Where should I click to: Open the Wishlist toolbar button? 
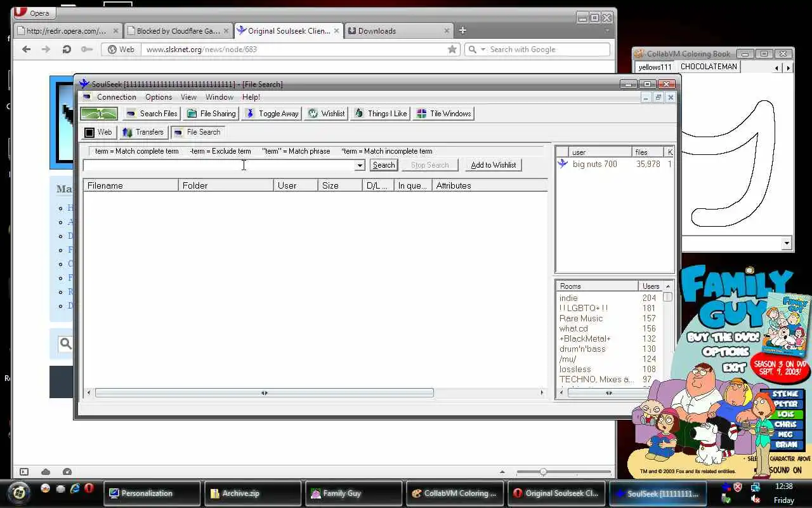coord(327,114)
